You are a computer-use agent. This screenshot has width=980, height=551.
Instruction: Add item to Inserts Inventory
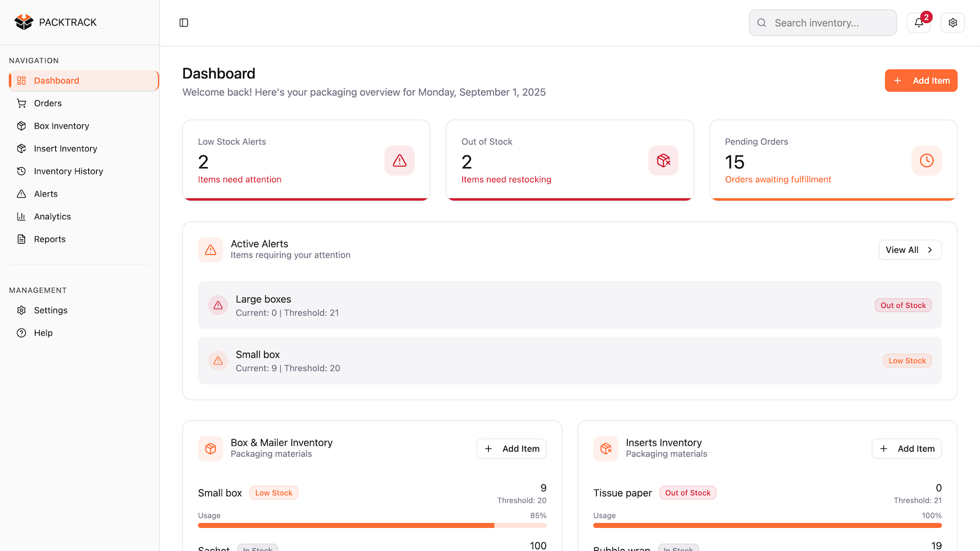(907, 449)
